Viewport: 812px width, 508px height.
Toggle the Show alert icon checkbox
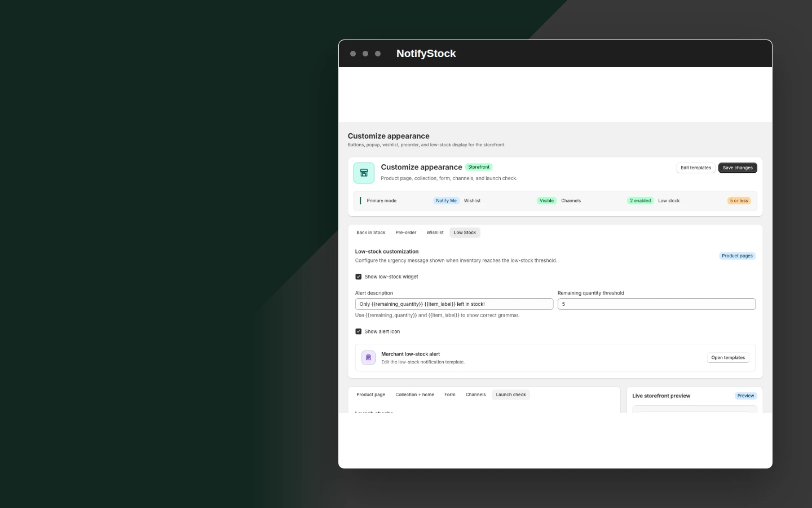pyautogui.click(x=358, y=331)
